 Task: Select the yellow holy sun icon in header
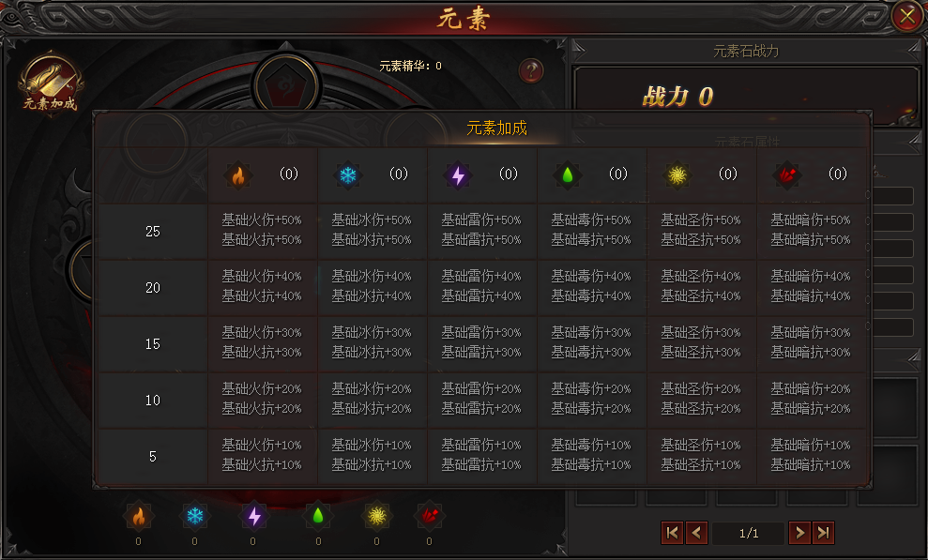(x=677, y=175)
